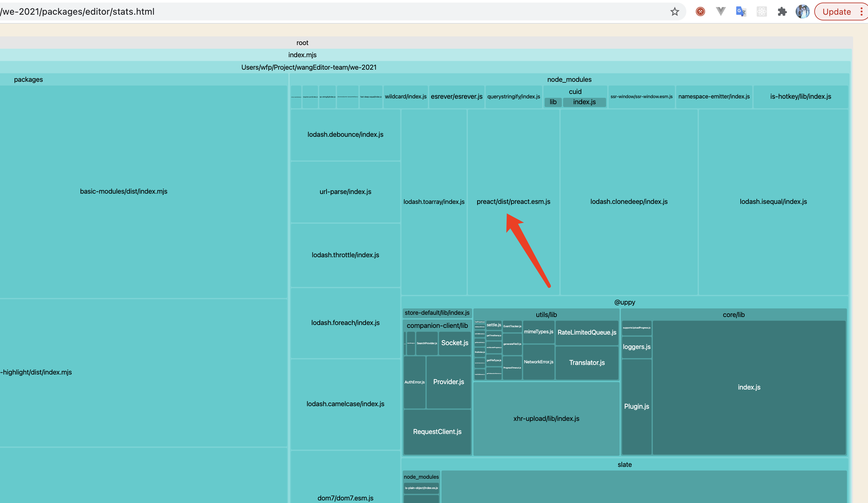The height and width of the screenshot is (503, 868).
Task: Open the red hammer extension icon
Action: [700, 12]
